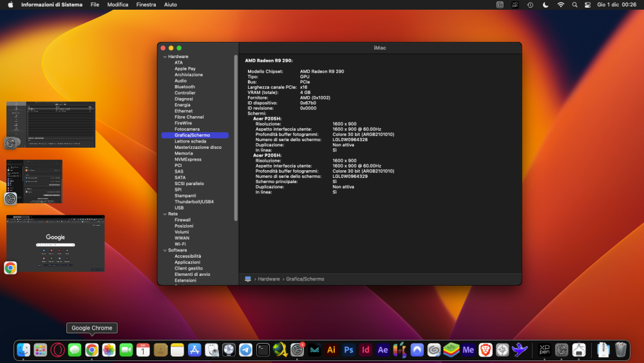Screen dimensions: 644x363
Task: Open Calendar icon in dock
Action: pyautogui.click(x=143, y=350)
